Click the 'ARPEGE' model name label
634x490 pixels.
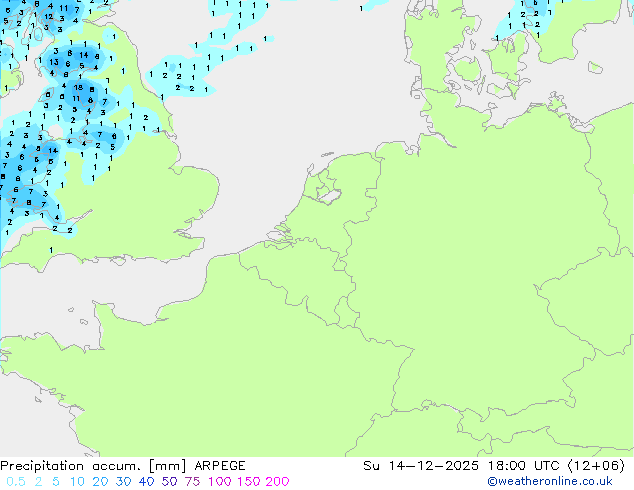(220, 466)
